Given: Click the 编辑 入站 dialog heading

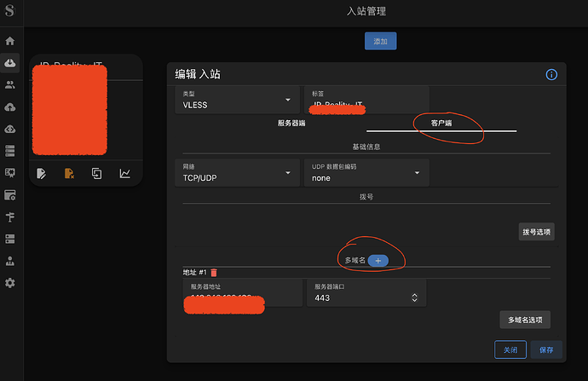Looking at the screenshot, I should click(x=198, y=74).
